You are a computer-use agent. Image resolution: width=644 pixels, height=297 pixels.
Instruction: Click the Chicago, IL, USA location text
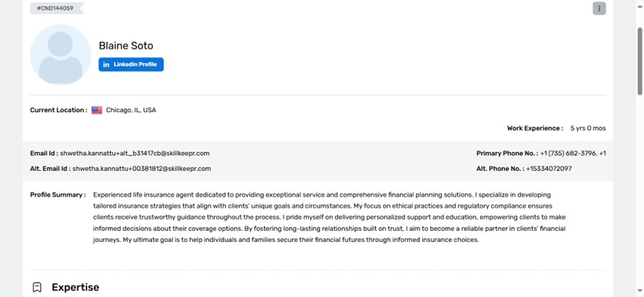[131, 111]
